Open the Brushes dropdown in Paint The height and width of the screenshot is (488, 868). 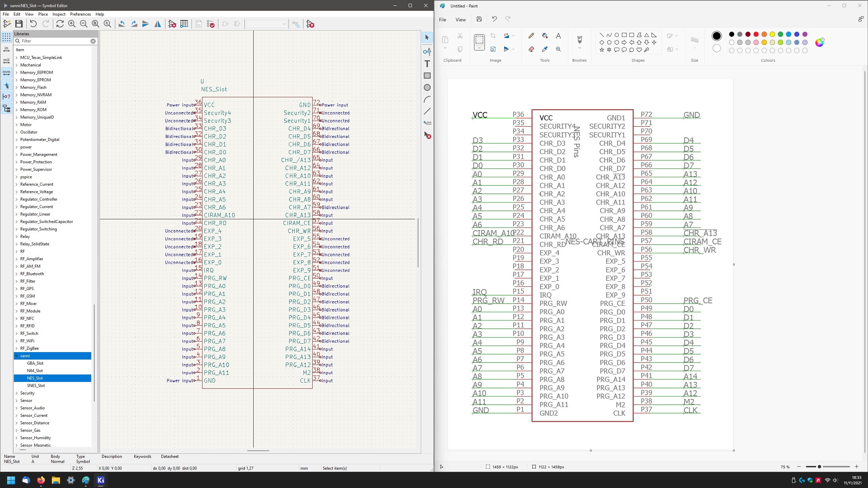coord(579,48)
